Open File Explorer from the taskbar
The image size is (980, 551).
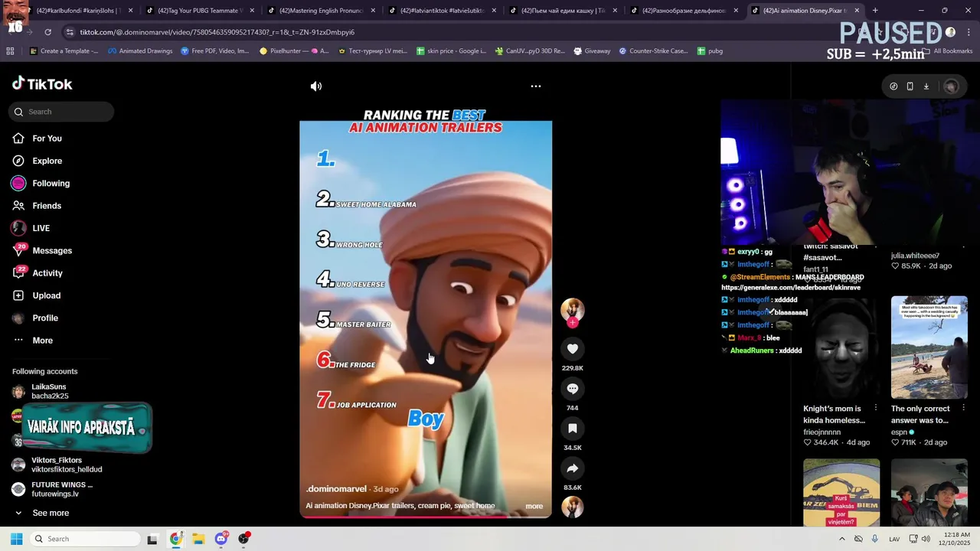click(x=198, y=539)
